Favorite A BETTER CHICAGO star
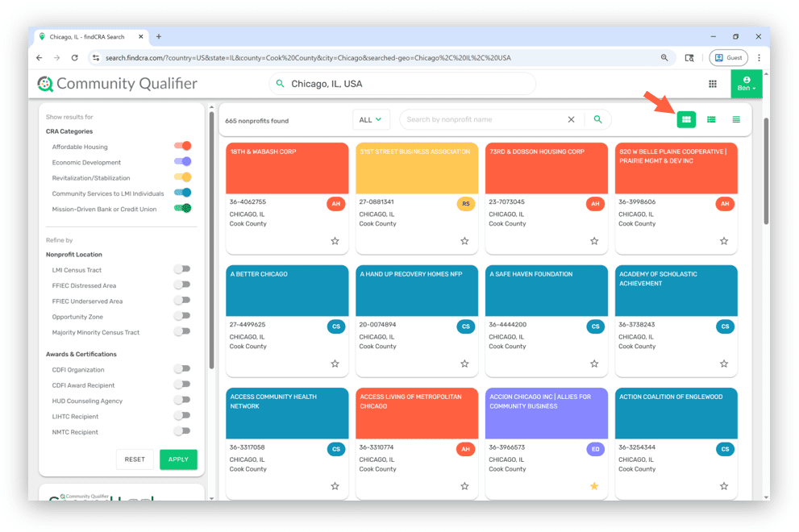 tap(335, 364)
